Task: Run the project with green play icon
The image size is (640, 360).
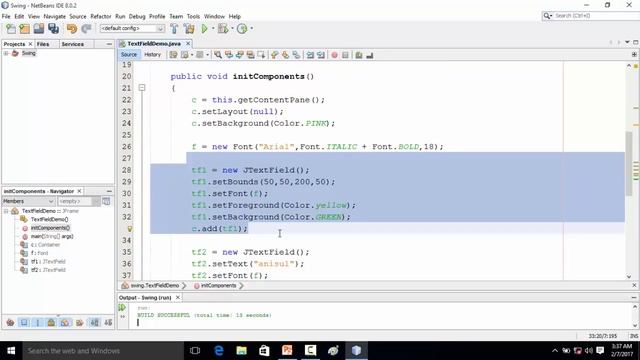Action: (204, 29)
